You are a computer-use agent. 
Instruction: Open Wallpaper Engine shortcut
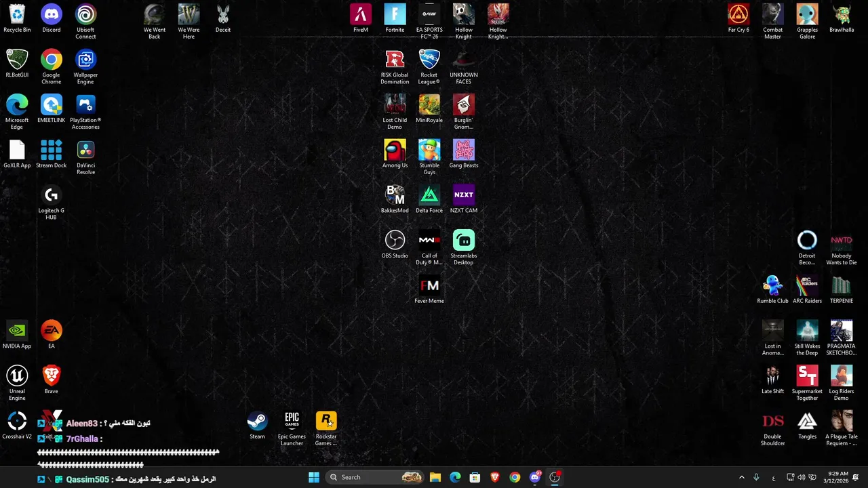[85, 67]
